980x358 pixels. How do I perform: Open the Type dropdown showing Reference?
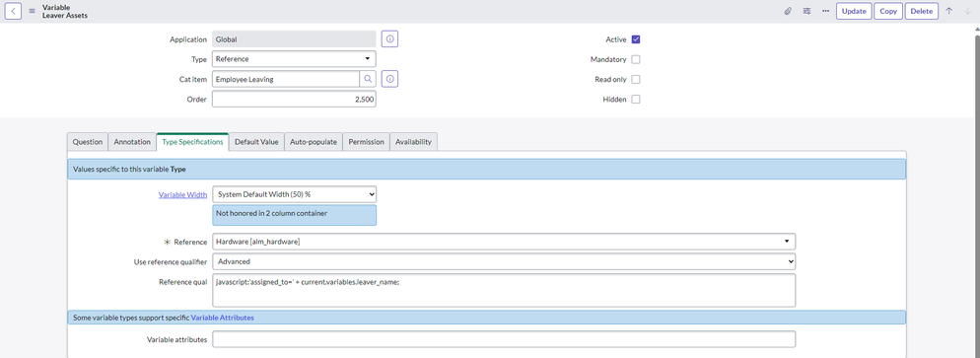pos(295,59)
